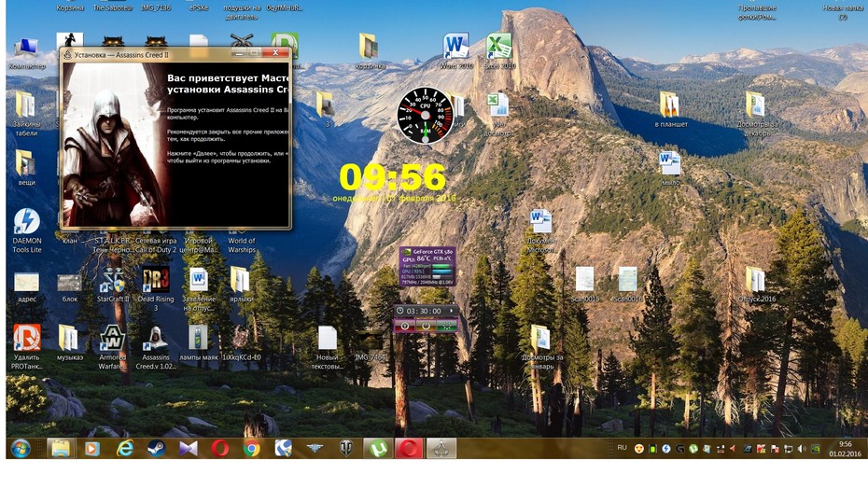Select the 'лампы маяк' image file

pos(198,342)
